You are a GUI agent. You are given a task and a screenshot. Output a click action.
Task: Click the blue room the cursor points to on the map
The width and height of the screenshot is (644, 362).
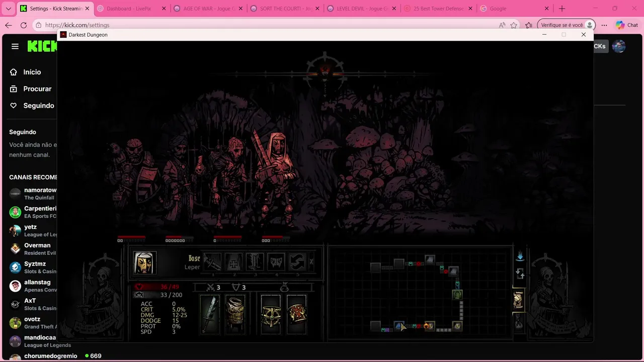399,326
